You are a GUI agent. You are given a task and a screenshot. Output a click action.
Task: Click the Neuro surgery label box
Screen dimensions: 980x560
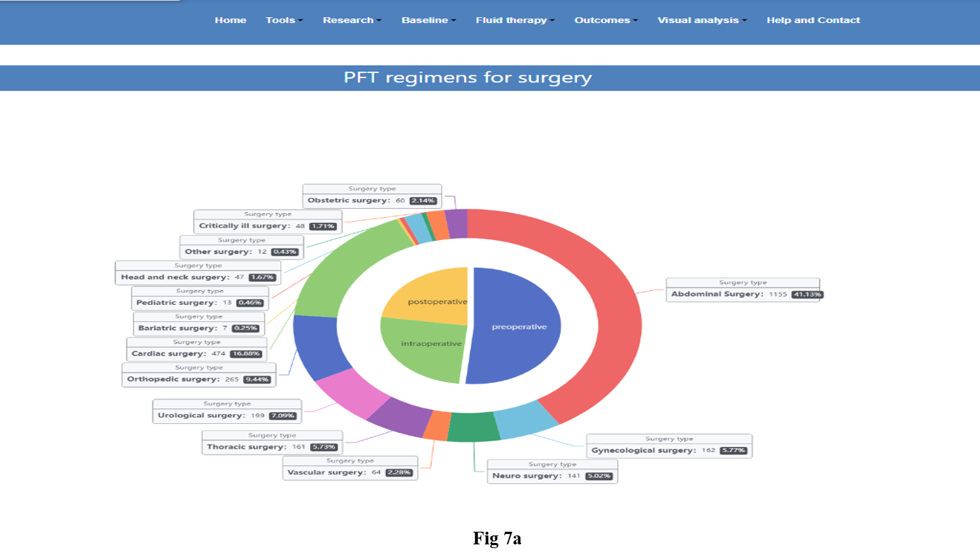[x=552, y=472]
